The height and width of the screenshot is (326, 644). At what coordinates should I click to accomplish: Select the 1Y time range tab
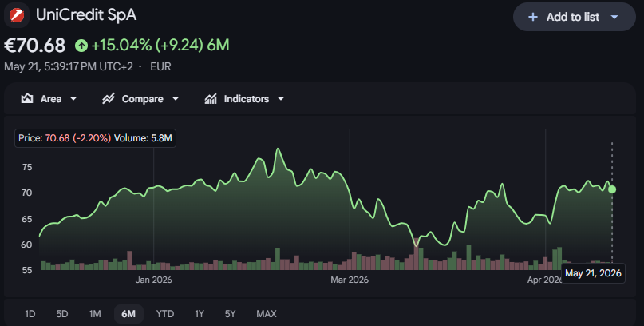200,314
